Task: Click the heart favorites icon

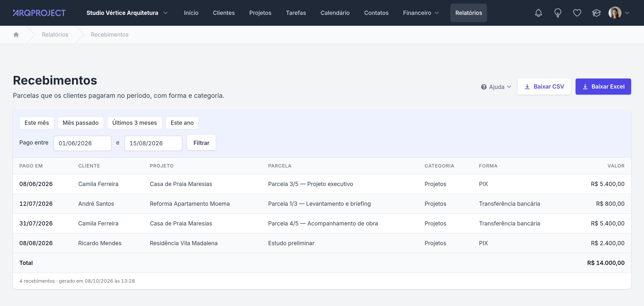Action: tap(577, 13)
